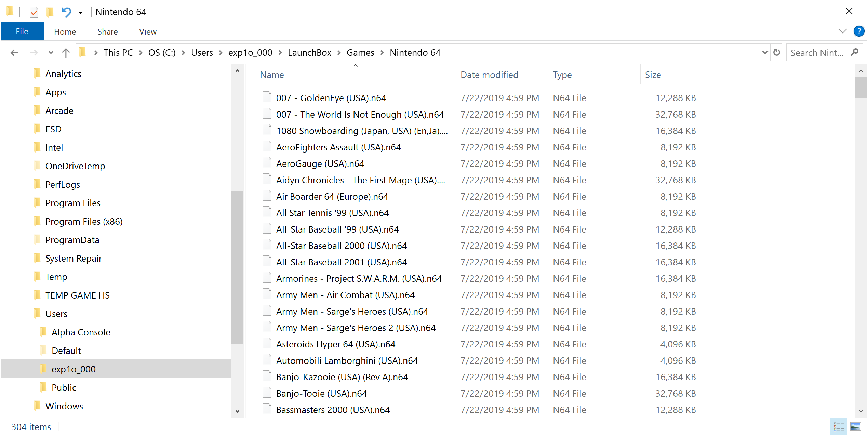
Task: Click the exp1o_000 folder icon in tree
Action: tap(43, 369)
